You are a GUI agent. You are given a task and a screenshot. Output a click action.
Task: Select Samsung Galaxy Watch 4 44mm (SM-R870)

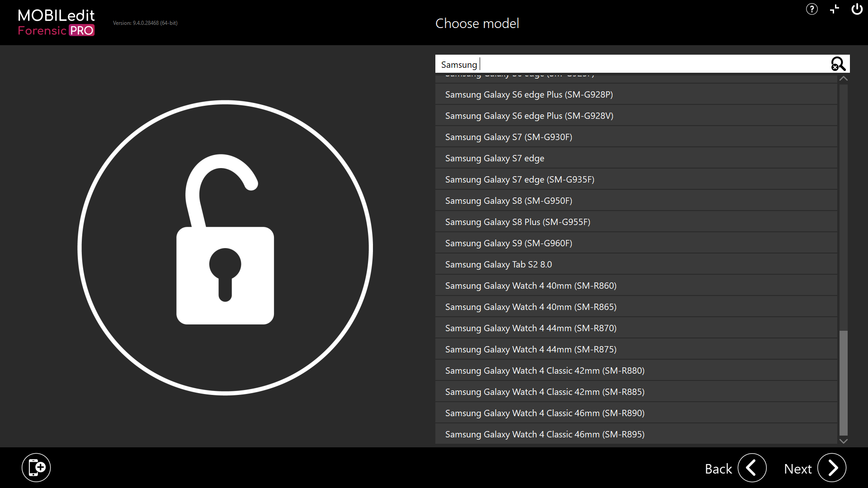[x=636, y=328]
